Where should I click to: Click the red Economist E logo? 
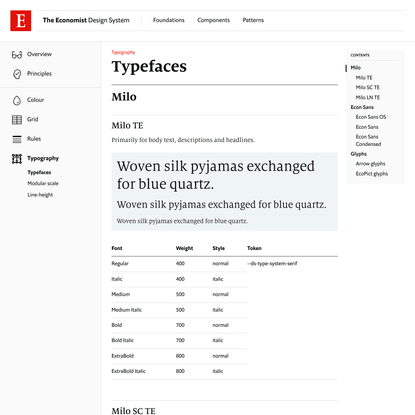[21, 21]
